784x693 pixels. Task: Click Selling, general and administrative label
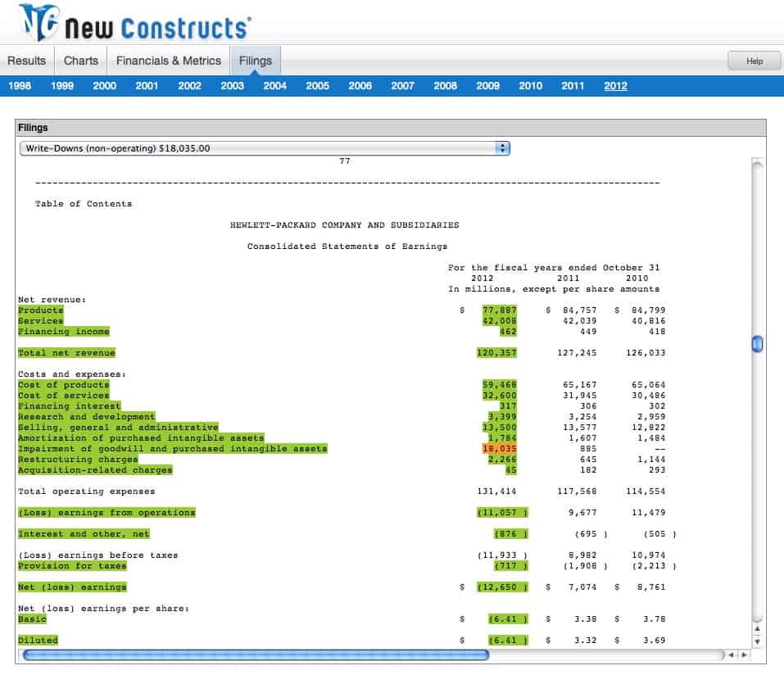pos(118,428)
